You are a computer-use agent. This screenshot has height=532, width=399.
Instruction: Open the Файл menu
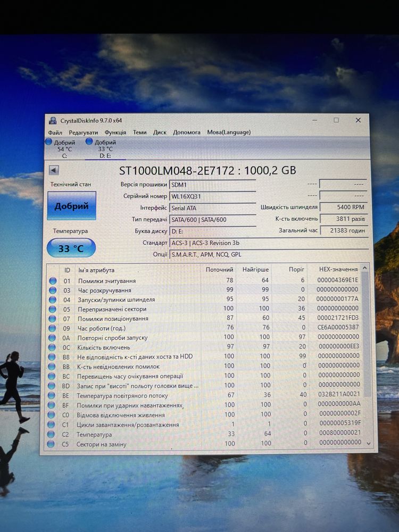tap(55, 132)
